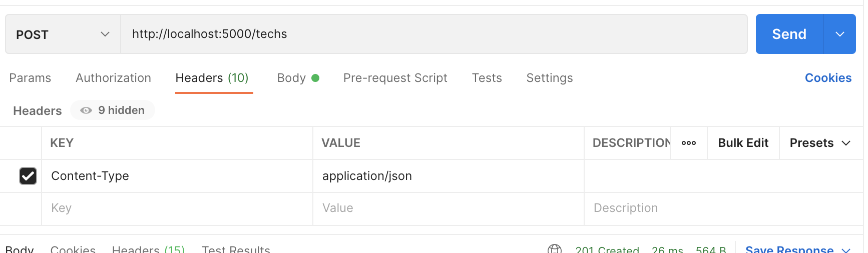The width and height of the screenshot is (868, 253).
Task: Switch to the Params tab
Action: (30, 78)
